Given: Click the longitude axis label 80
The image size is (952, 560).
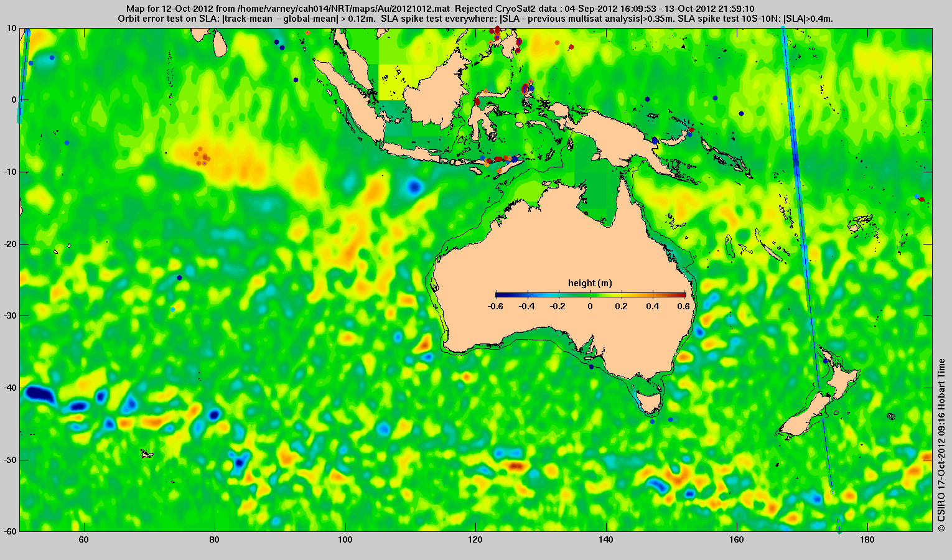Looking at the screenshot, I should coord(215,539).
